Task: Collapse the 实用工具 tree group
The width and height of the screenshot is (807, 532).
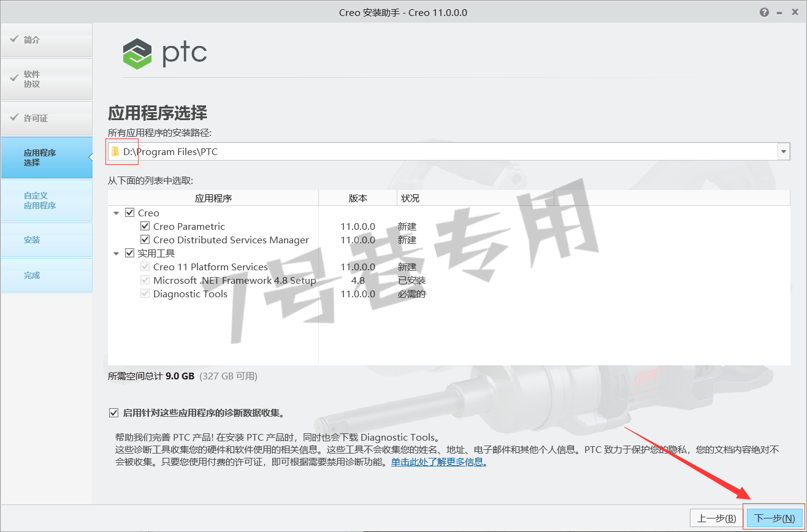Action: click(116, 253)
